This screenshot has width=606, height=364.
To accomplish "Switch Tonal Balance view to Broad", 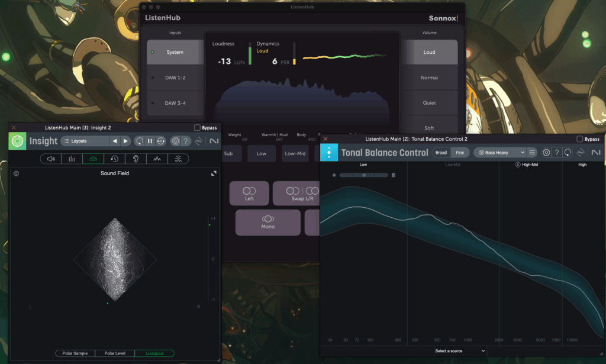I will 441,153.
